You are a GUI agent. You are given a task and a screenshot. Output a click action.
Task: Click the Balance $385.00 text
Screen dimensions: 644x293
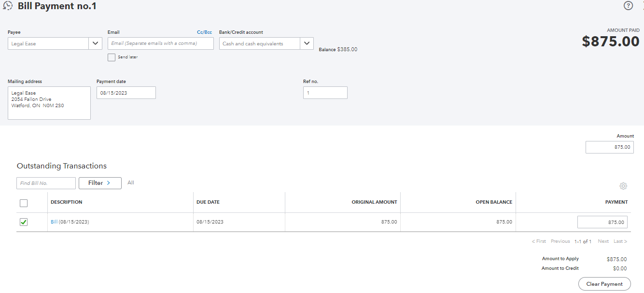(x=338, y=49)
